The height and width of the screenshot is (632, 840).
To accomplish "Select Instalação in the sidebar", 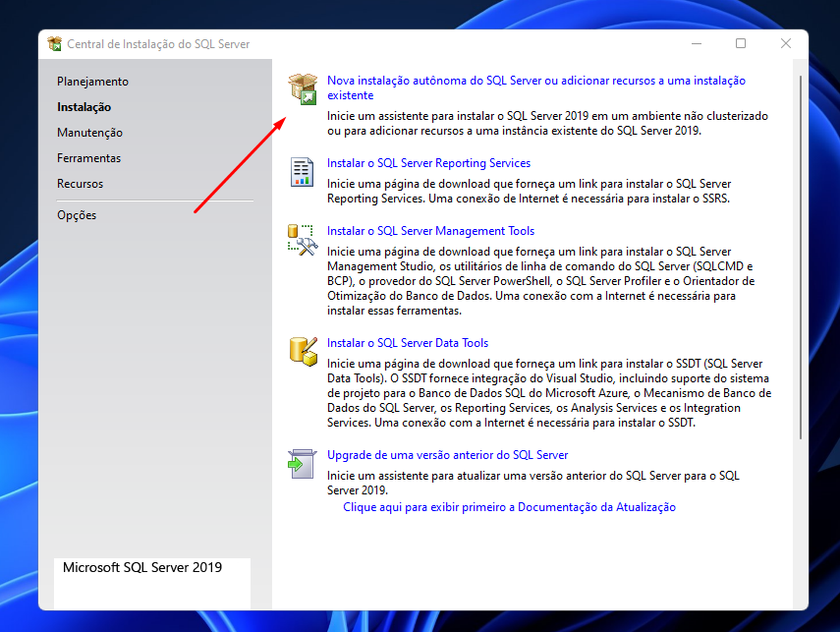I will pyautogui.click(x=85, y=106).
